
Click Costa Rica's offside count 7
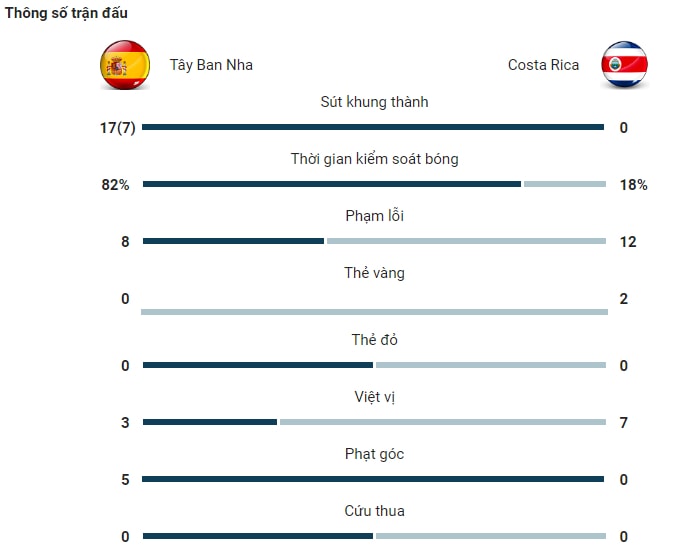pos(624,422)
